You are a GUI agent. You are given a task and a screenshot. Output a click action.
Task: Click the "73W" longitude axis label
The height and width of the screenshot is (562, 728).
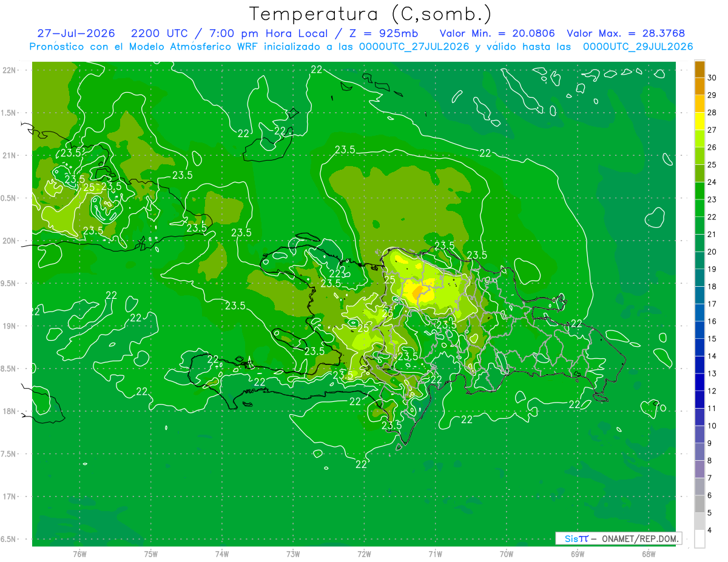tap(293, 554)
